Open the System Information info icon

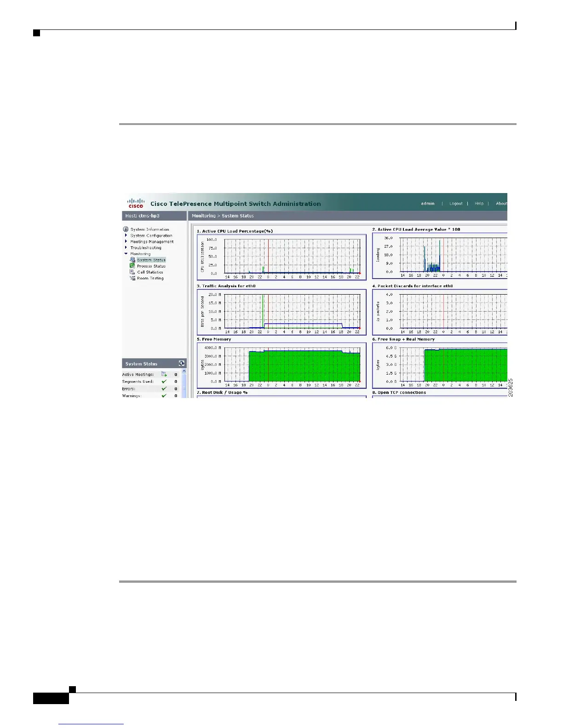(126, 229)
